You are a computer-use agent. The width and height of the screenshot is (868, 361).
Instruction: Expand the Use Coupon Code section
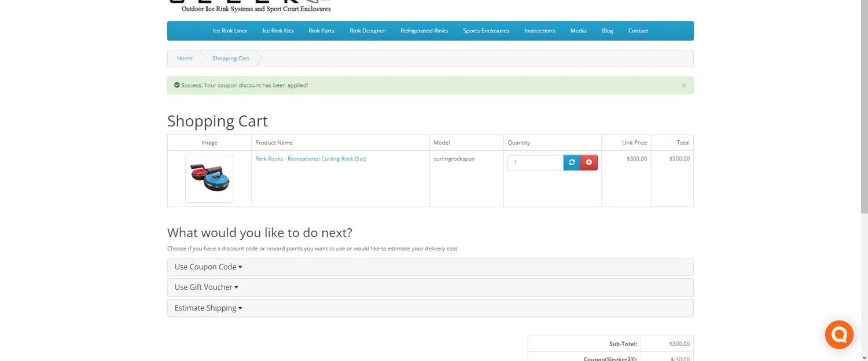[208, 267]
